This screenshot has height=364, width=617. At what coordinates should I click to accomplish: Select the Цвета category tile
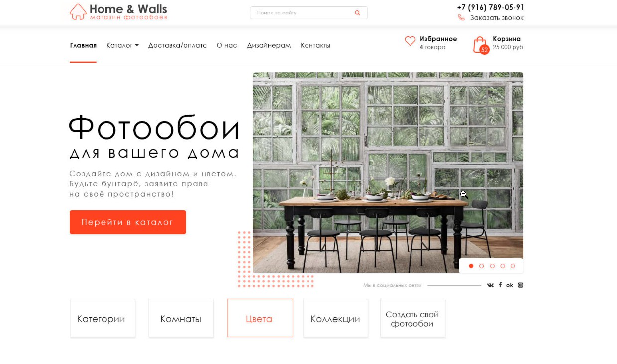pos(260,318)
